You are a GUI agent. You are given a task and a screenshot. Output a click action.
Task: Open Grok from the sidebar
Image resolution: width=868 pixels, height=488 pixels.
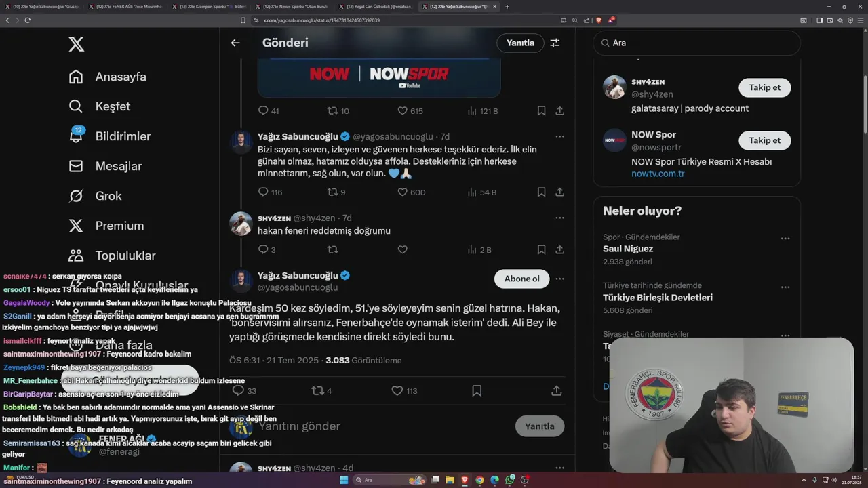click(95, 196)
